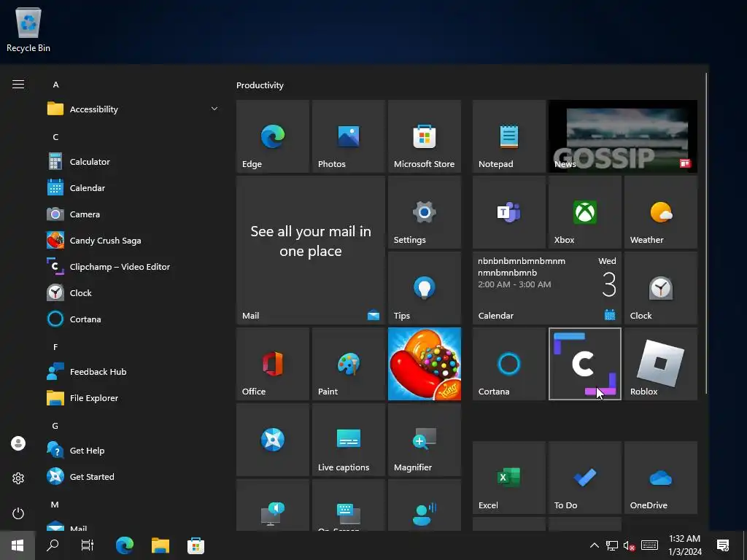Open Feedback Hub from app list

(x=134, y=371)
